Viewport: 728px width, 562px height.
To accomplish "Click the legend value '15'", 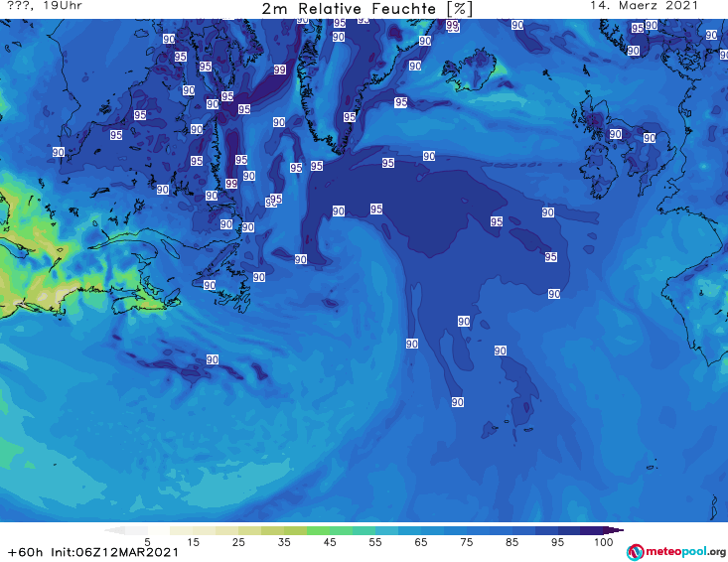I will click(x=193, y=542).
